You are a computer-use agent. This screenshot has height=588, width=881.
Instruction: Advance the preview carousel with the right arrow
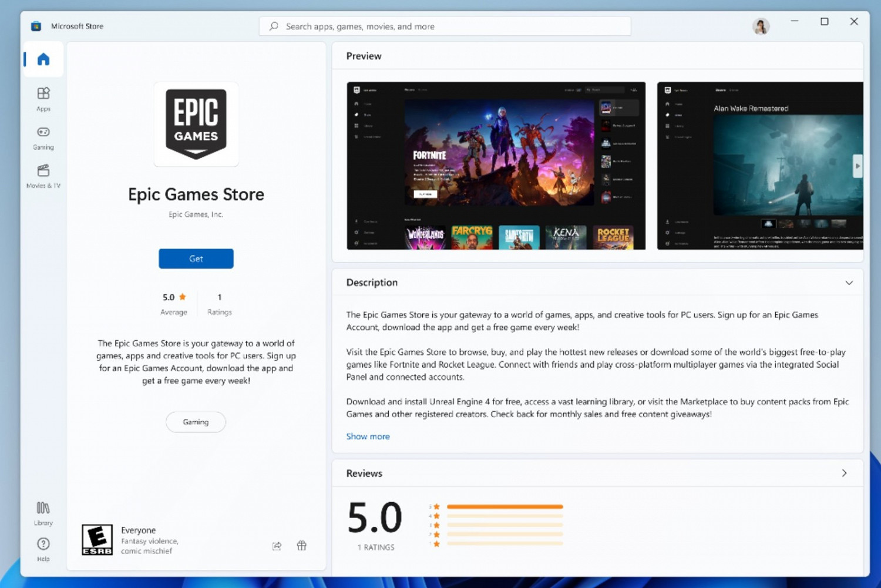(857, 166)
